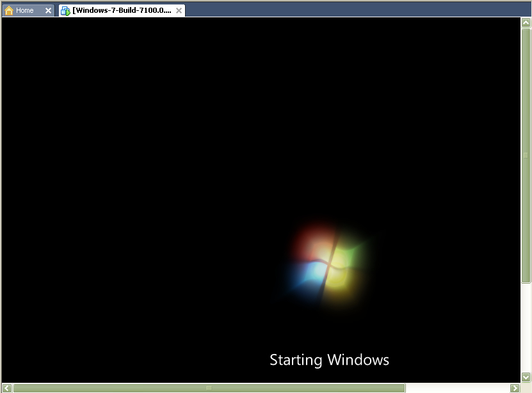The width and height of the screenshot is (532, 393).
Task: Click the blue pane of Windows logo
Action: (x=307, y=275)
